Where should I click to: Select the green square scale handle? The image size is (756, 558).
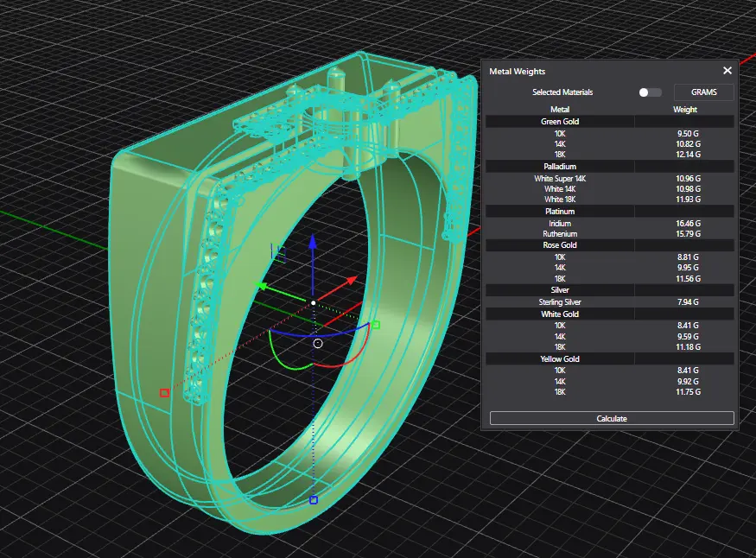(376, 325)
